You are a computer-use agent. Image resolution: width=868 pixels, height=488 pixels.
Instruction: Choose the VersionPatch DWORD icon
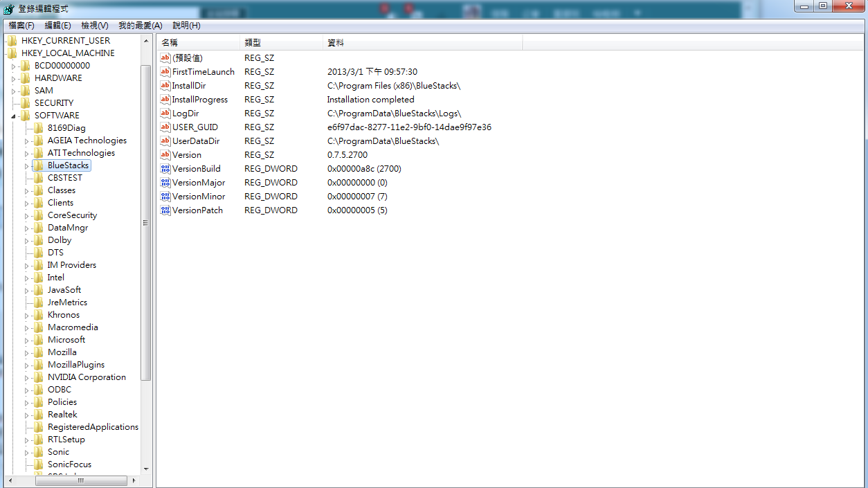point(165,210)
